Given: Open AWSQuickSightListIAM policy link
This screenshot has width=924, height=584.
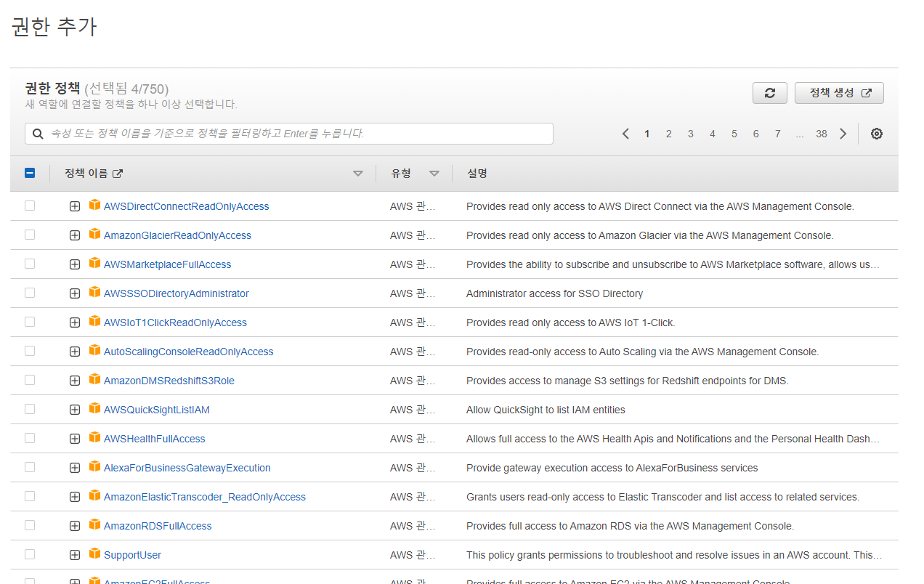Looking at the screenshot, I should coord(156,410).
